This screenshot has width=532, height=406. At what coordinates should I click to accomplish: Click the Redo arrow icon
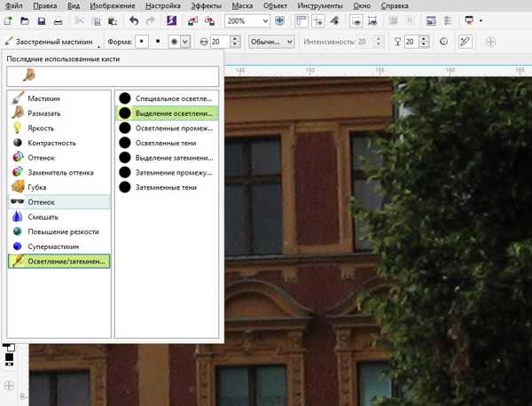coord(150,21)
